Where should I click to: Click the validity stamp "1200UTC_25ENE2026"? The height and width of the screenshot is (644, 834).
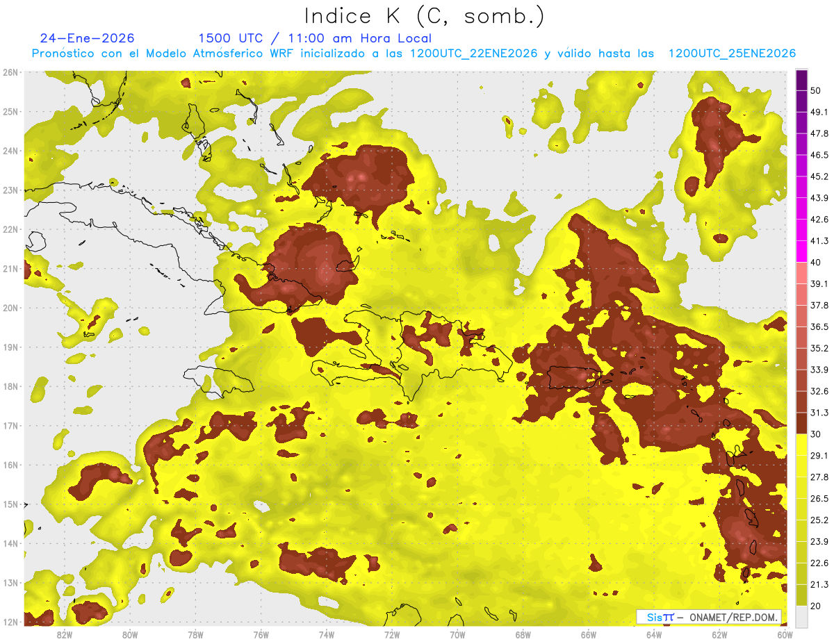tap(732, 53)
